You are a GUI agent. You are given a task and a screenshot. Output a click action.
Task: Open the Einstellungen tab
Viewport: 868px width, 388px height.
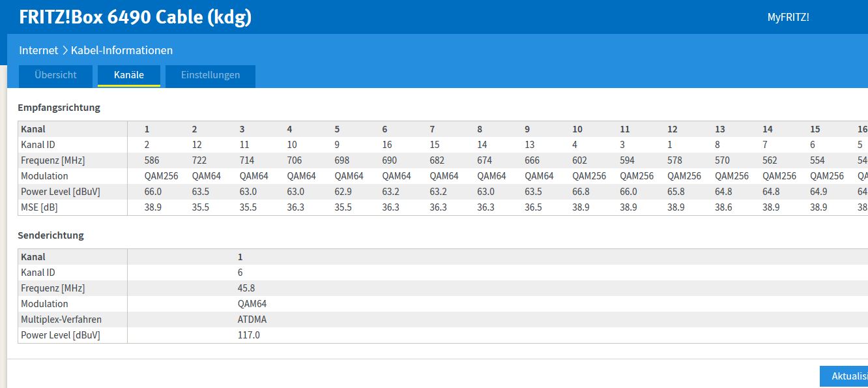tap(210, 75)
